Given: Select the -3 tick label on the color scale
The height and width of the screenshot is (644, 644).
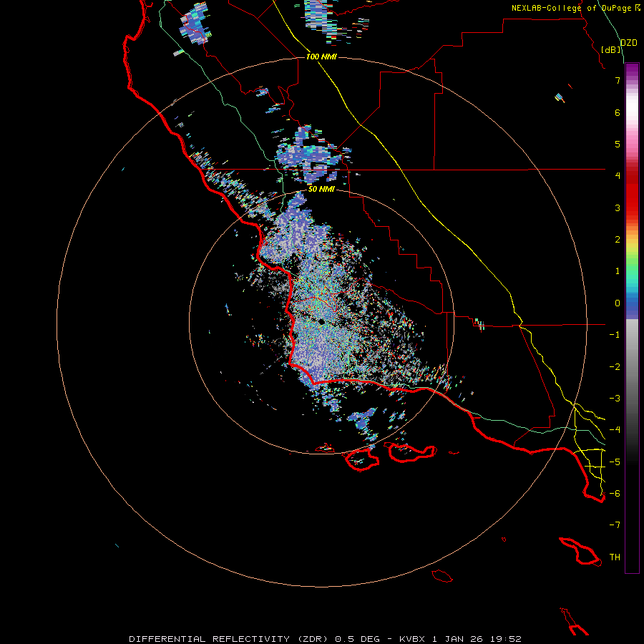Looking at the screenshot, I should (x=615, y=399).
